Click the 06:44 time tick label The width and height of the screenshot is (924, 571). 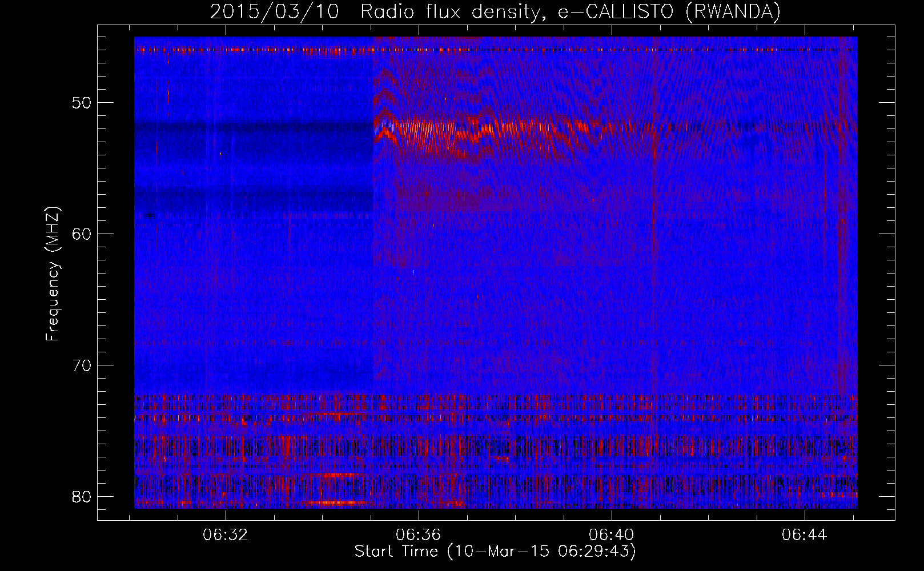(805, 535)
